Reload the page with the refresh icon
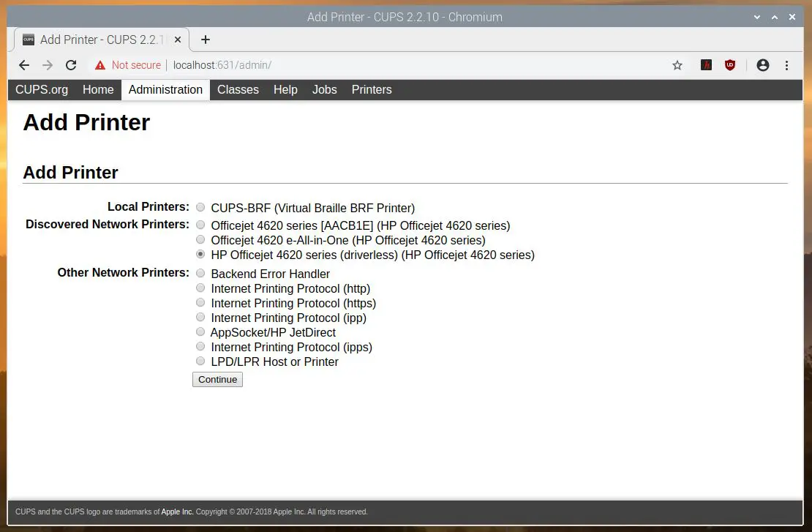 [x=71, y=65]
